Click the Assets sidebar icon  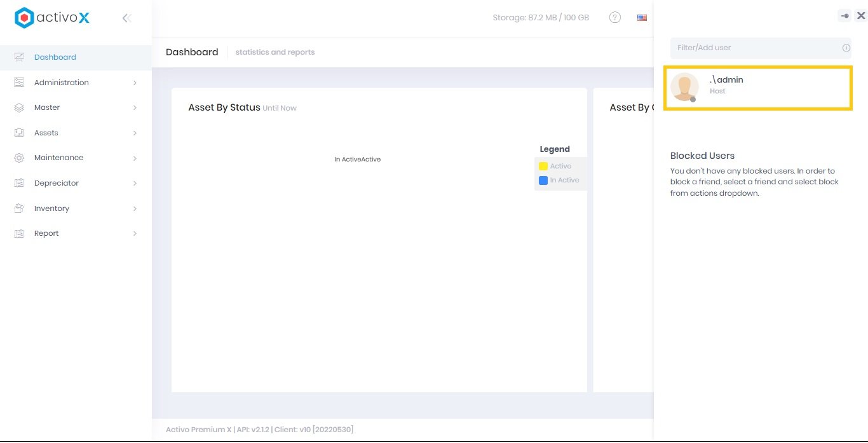coord(19,133)
